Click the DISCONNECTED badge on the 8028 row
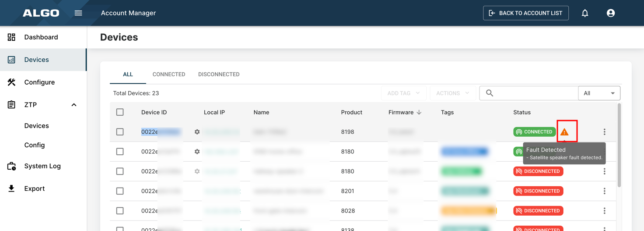644x231 pixels. (538, 211)
